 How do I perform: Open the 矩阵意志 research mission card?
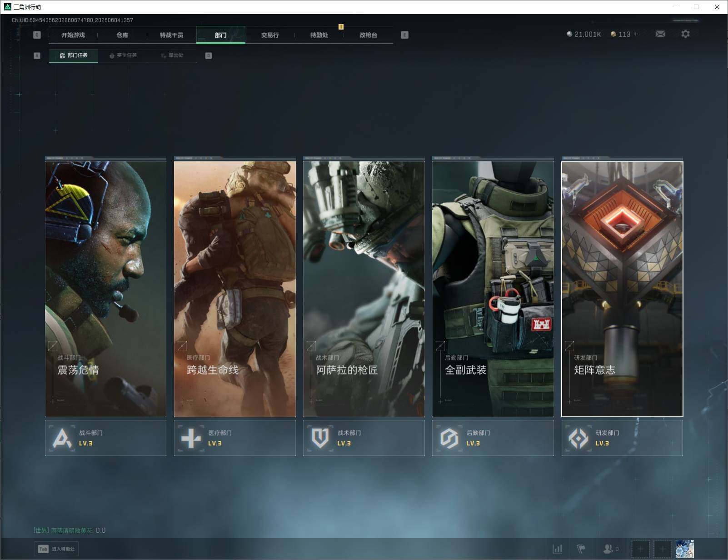[x=622, y=289]
